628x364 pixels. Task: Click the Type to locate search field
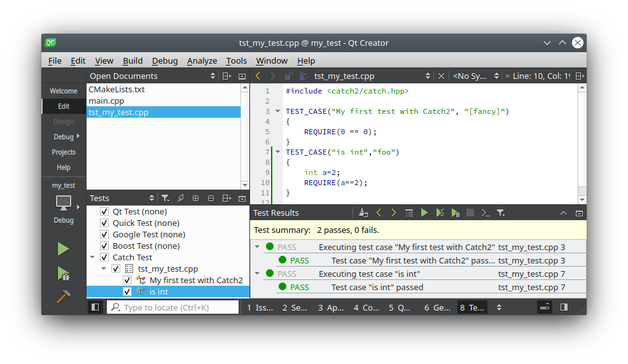click(x=173, y=307)
